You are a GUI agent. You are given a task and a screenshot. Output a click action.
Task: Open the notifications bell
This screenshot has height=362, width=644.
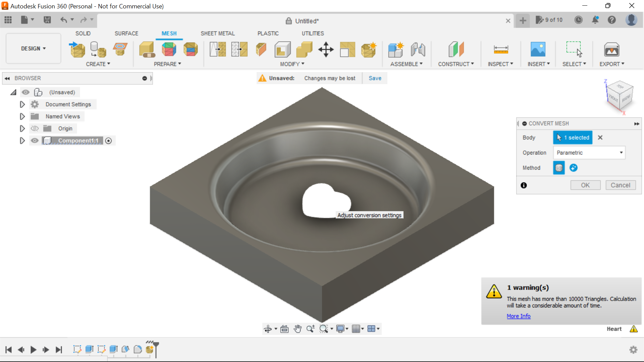[595, 20]
